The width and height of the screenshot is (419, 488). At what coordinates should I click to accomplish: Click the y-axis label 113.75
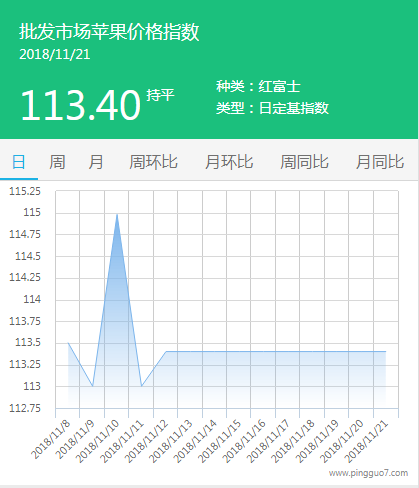pos(25,321)
